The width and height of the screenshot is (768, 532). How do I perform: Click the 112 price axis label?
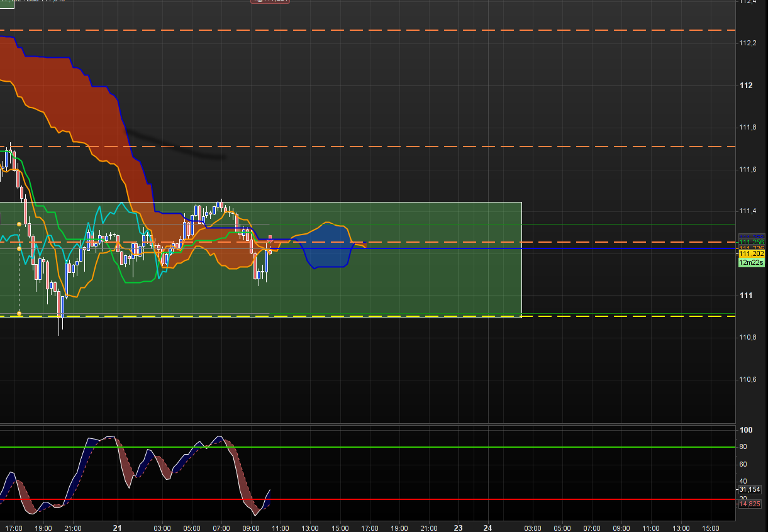[x=746, y=86]
